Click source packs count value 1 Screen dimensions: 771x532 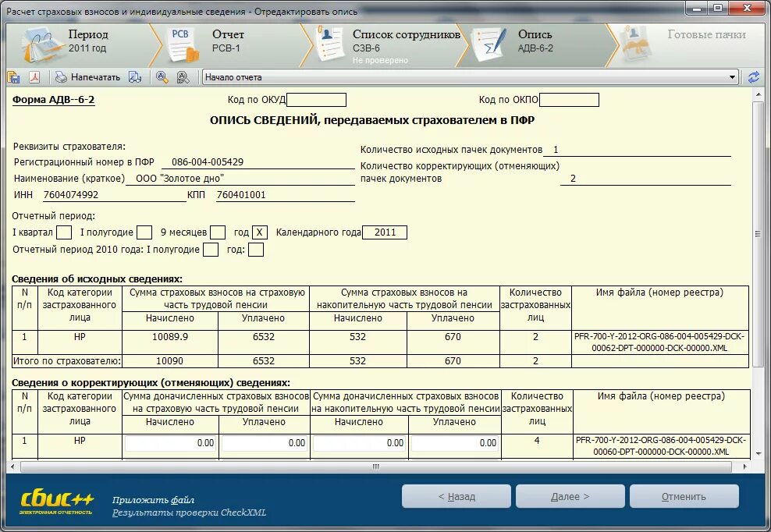(x=556, y=150)
